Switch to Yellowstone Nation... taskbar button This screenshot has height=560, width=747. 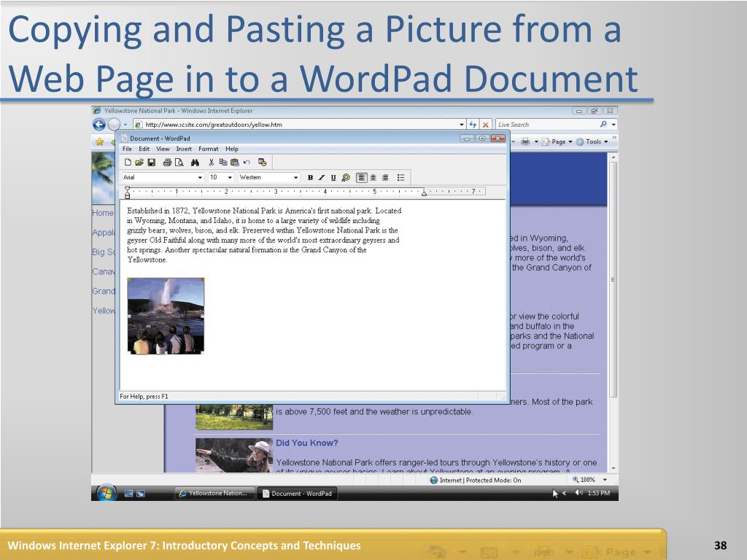pos(214,494)
